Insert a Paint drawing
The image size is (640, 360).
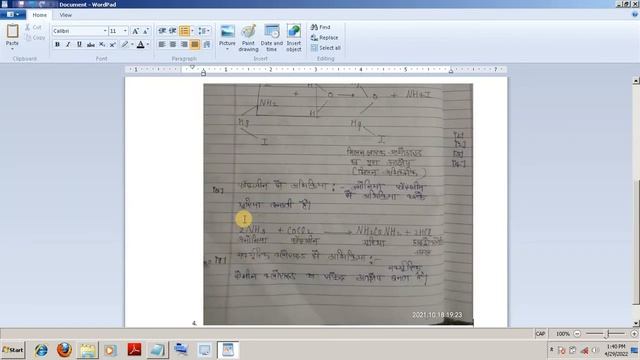(x=248, y=38)
